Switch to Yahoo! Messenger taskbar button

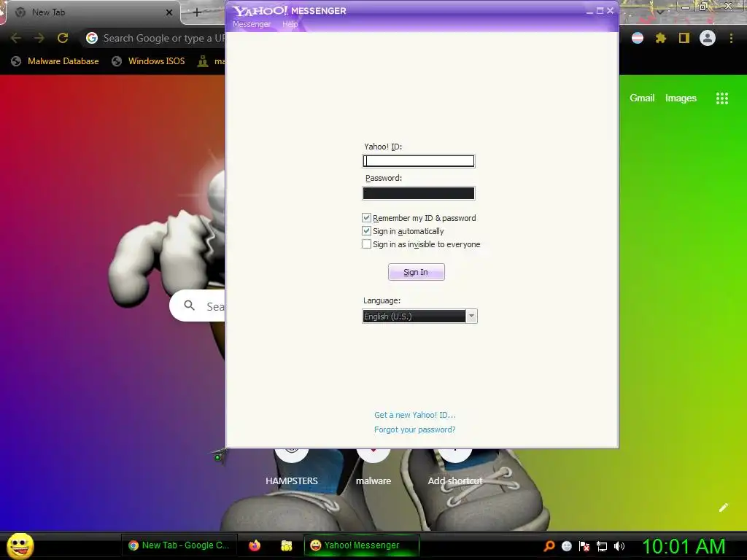click(x=362, y=545)
